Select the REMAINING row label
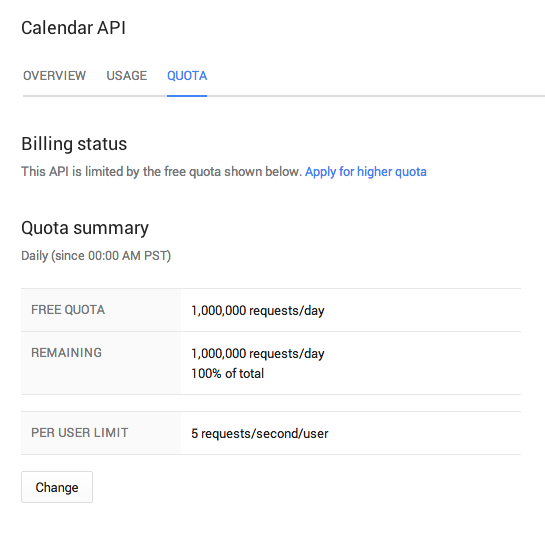 (66, 353)
